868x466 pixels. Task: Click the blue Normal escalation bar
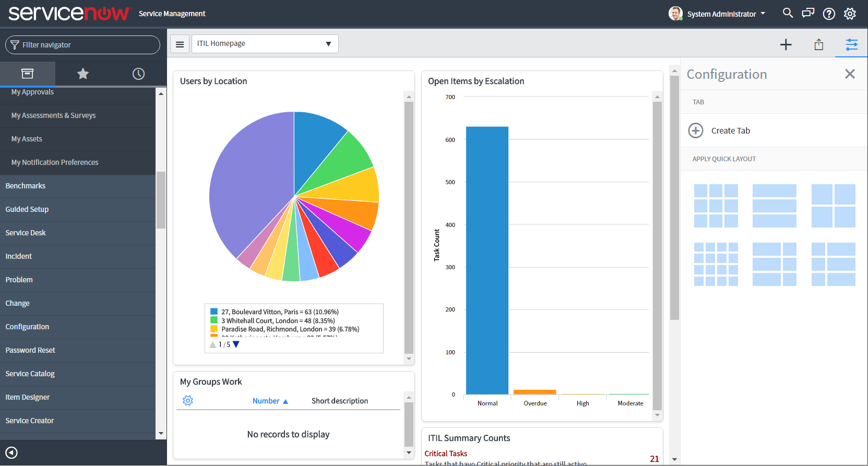487,260
